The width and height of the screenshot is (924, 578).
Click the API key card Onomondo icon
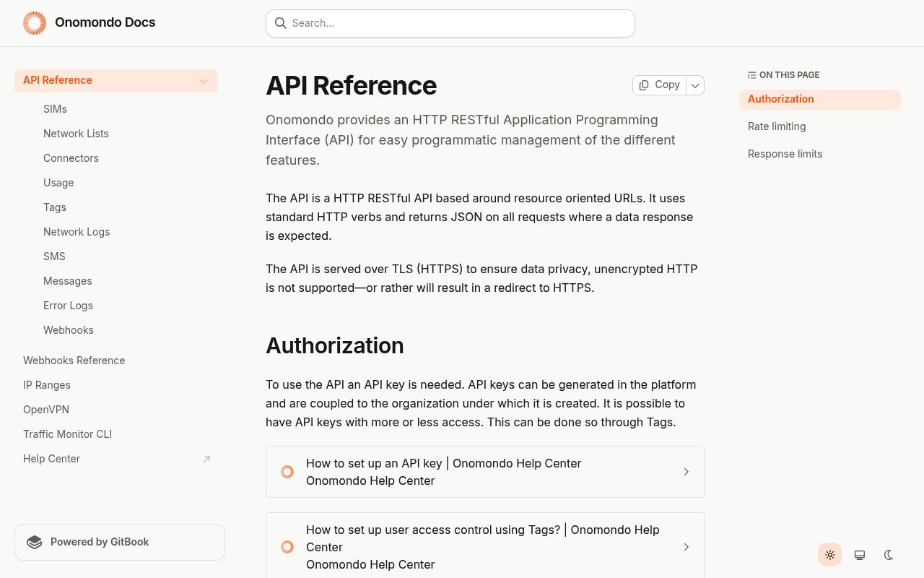pyautogui.click(x=287, y=472)
